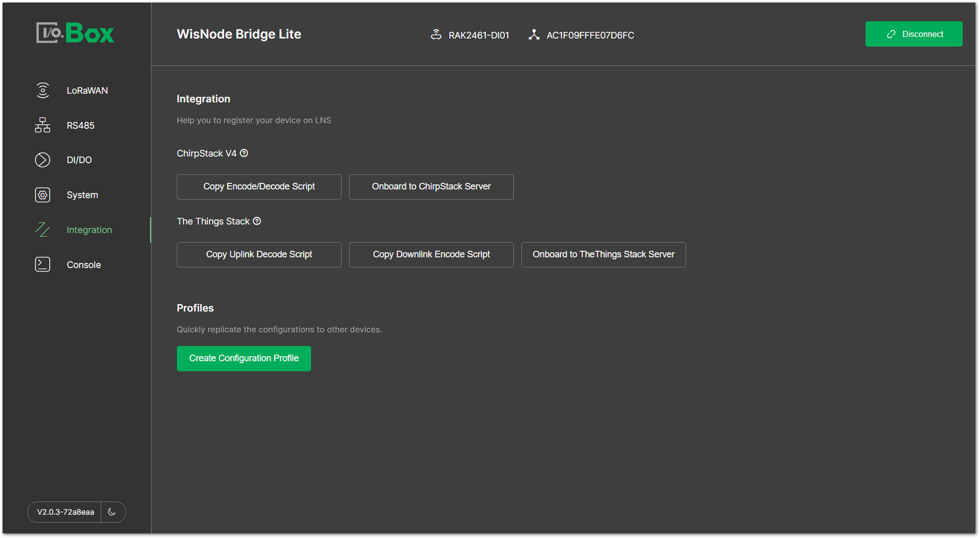Viewport: 980px width, 538px height.
Task: Click the device model icon beside RAK2461-DI01
Action: pos(436,35)
